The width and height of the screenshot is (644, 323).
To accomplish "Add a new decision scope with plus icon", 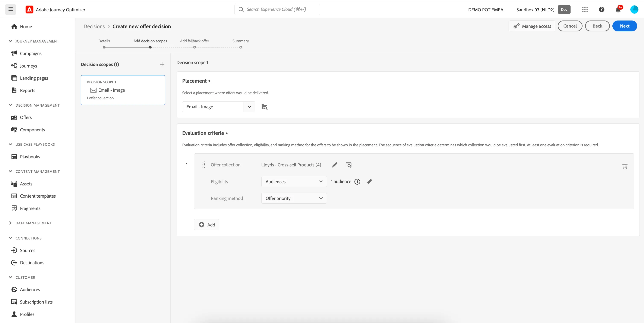I will click(x=162, y=64).
